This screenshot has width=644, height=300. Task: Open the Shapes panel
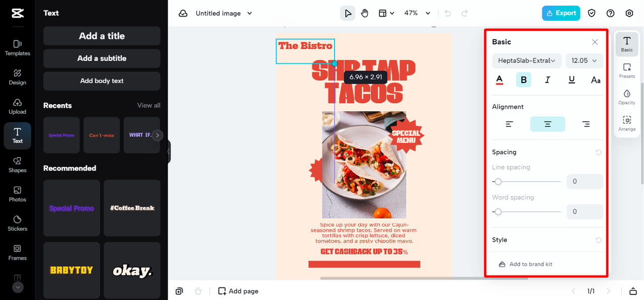pos(18,165)
